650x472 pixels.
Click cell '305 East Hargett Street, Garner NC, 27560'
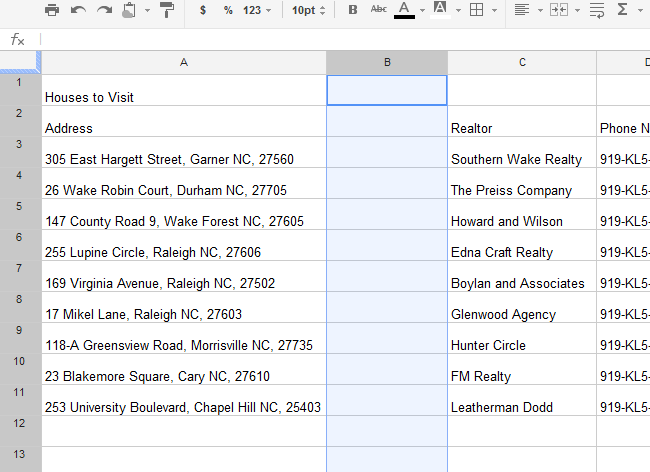184,152
